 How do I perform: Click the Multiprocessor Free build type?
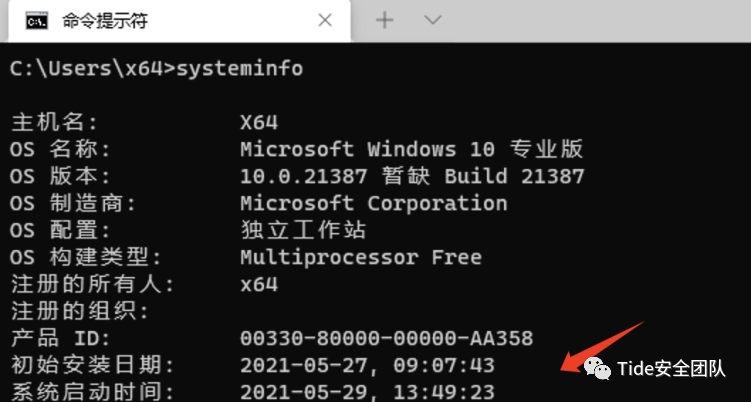tap(361, 258)
